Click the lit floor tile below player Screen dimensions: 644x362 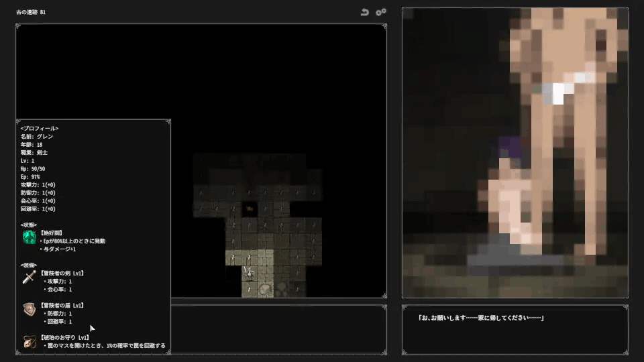pos(250,289)
